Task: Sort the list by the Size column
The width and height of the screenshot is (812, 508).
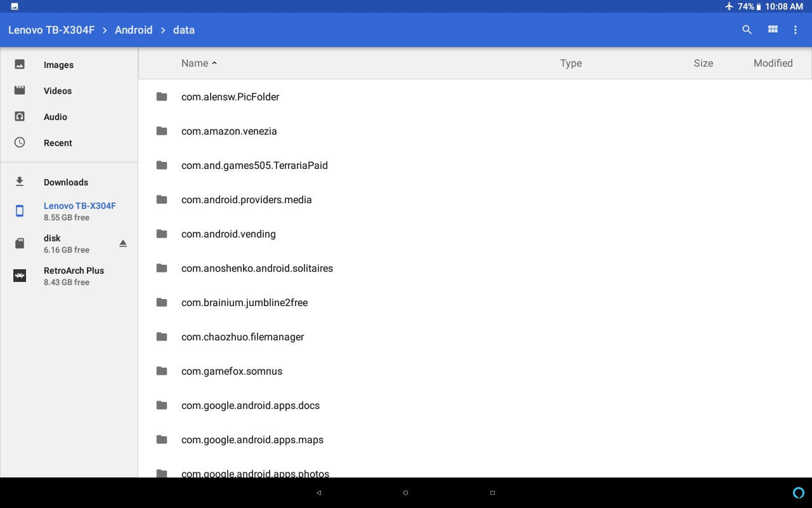Action: point(704,63)
